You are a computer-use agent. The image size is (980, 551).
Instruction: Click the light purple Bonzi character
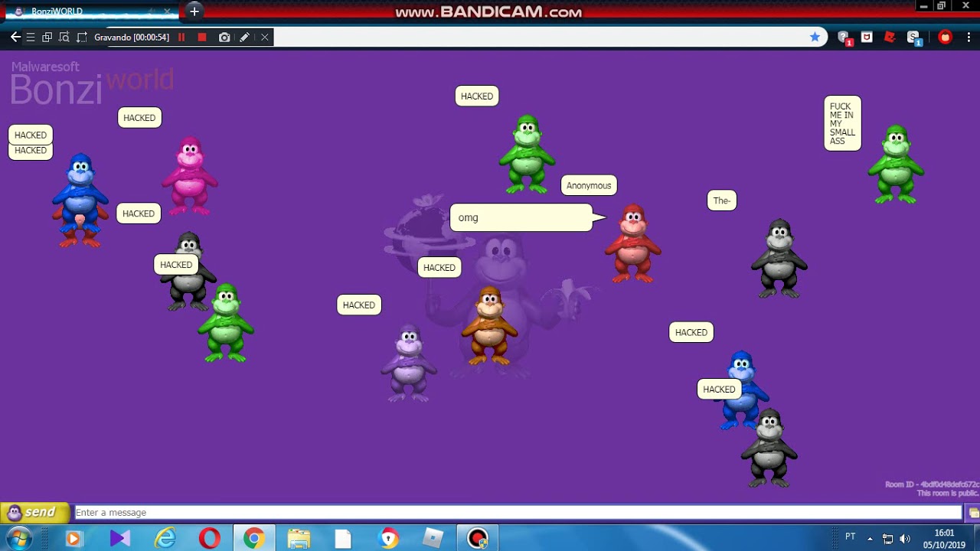click(x=409, y=363)
